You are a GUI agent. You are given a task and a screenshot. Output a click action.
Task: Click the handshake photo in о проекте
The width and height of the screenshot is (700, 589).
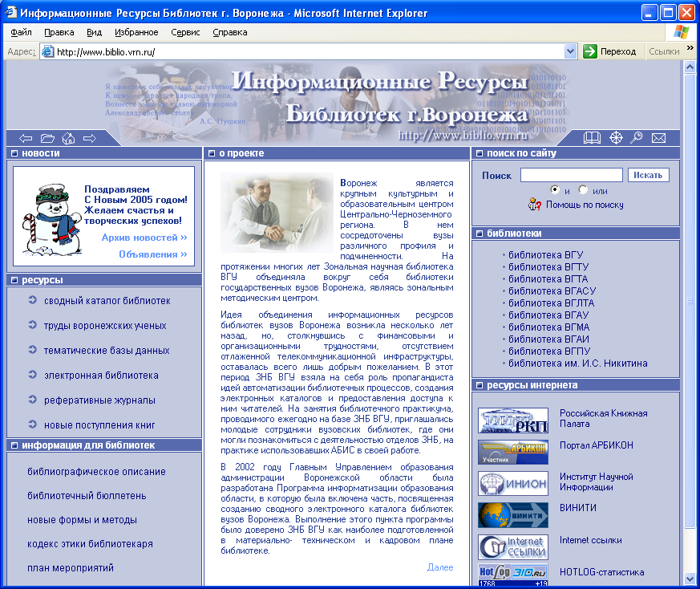[x=277, y=213]
